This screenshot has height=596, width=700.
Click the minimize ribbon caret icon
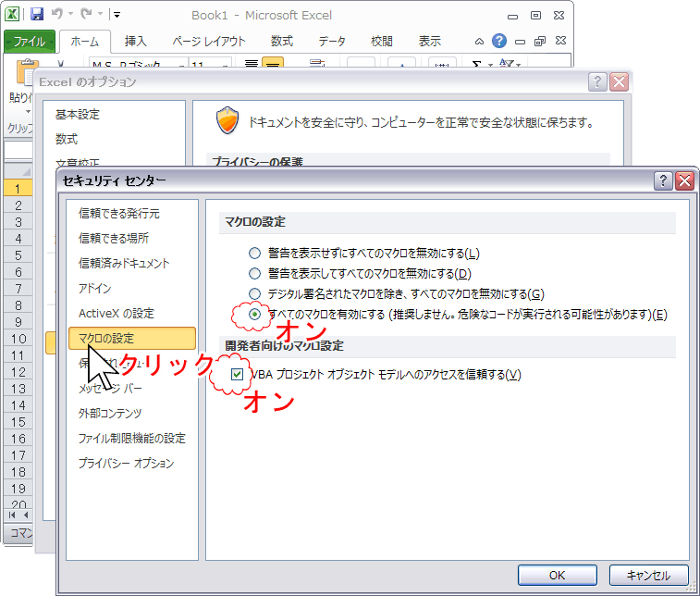point(479,42)
